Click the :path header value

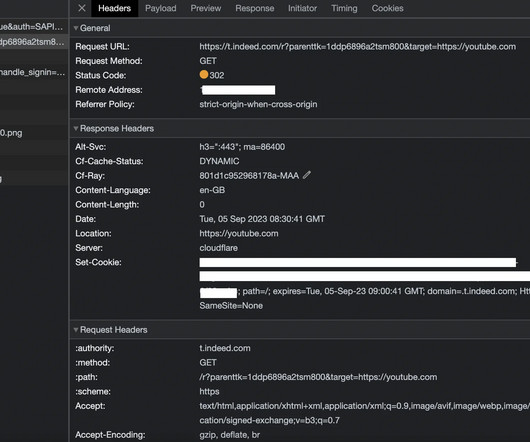pyautogui.click(x=318, y=377)
